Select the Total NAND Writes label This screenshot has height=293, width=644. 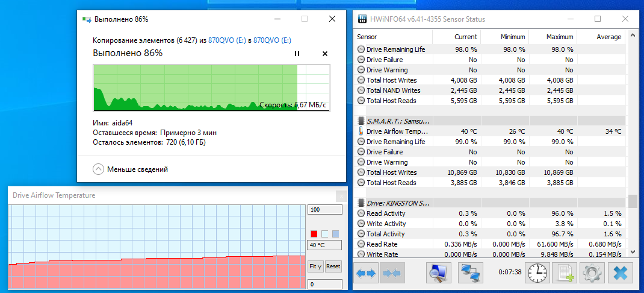coord(394,90)
